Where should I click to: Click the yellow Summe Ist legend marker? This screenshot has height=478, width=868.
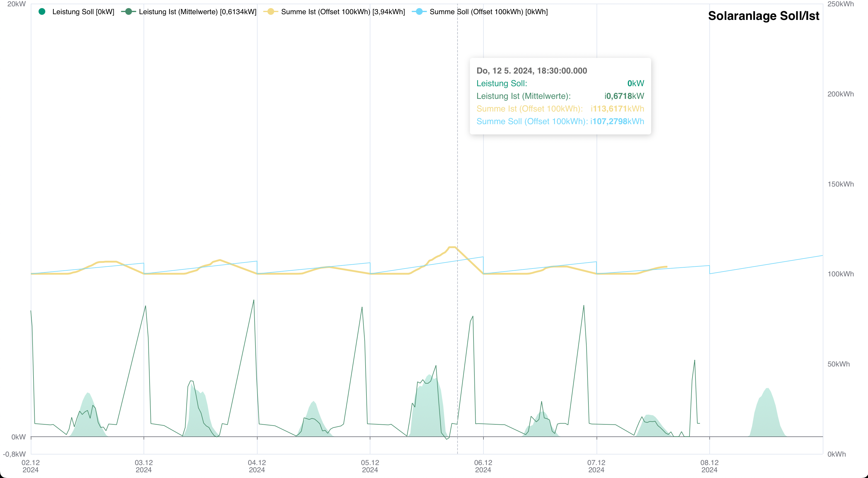coord(271,12)
